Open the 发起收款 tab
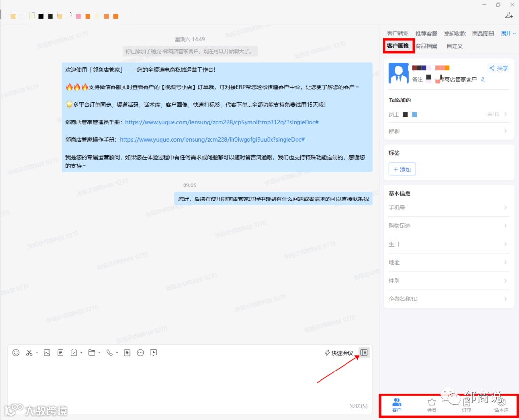This screenshot has width=519, height=420. click(455, 33)
